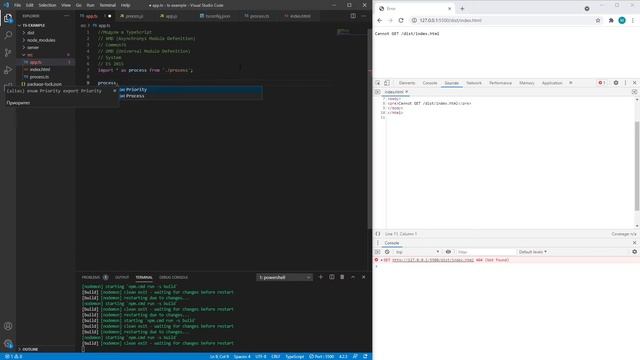This screenshot has height=360, width=640.
Task: Select the Priority autocomplete suggestion
Action: [190, 89]
